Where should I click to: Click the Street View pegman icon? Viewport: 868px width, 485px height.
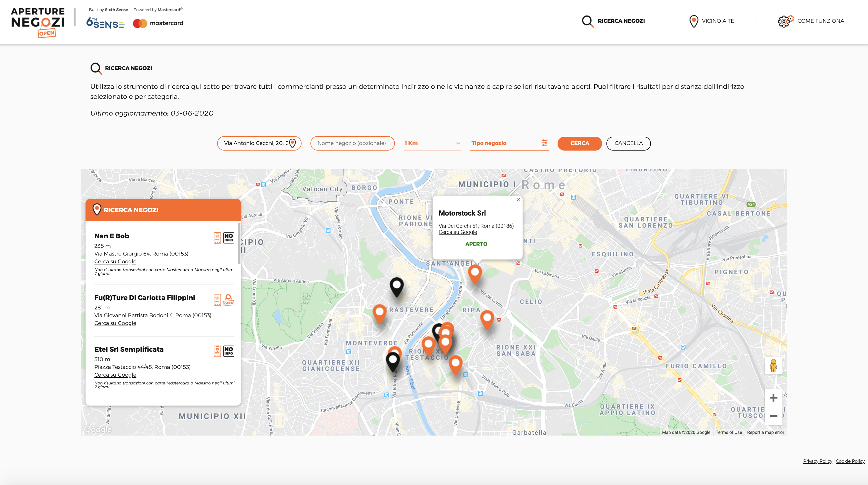click(x=773, y=366)
